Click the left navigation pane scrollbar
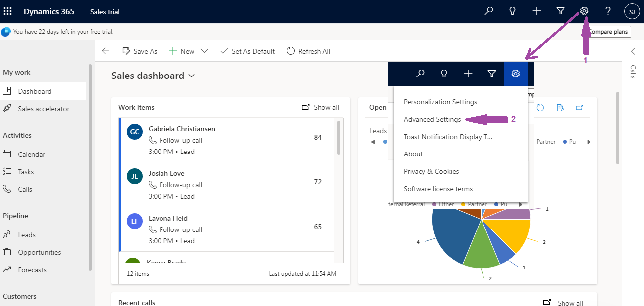This screenshot has height=306, width=644. click(x=90, y=167)
